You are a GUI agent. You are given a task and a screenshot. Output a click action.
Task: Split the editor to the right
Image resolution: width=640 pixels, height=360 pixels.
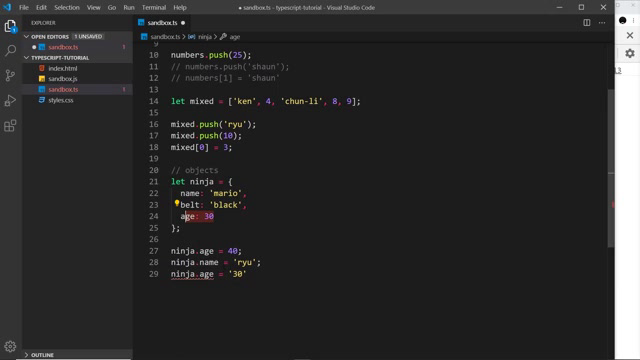click(587, 23)
